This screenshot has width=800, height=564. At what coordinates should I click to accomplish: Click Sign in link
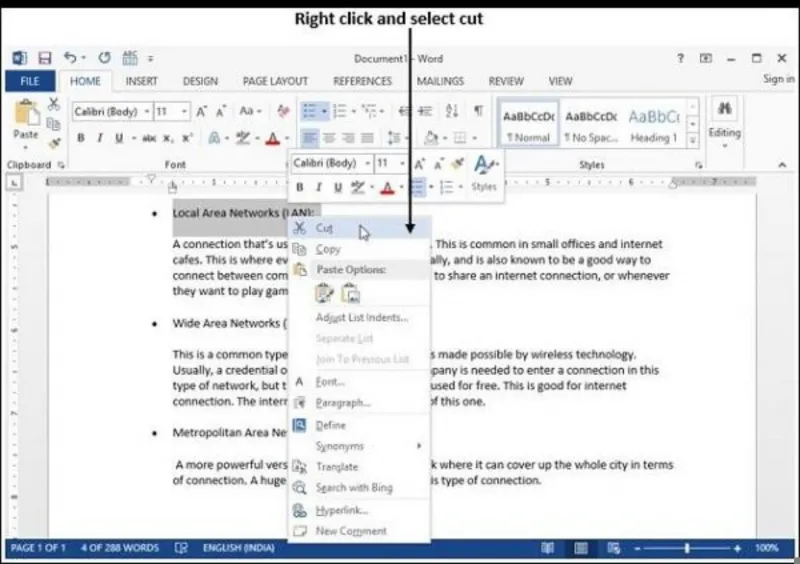pyautogui.click(x=779, y=79)
